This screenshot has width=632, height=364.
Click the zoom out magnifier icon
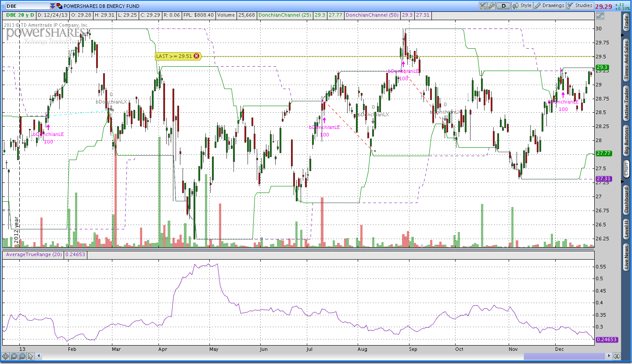22,356
